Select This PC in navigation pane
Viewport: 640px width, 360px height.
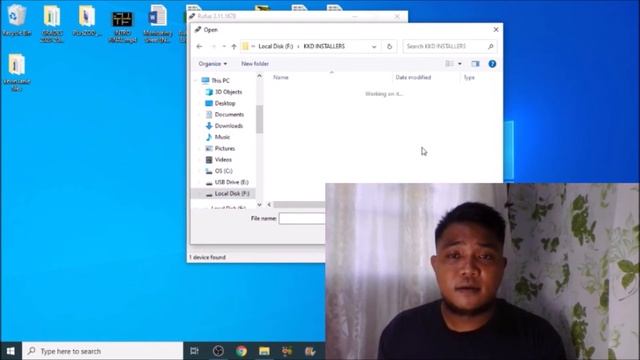220,81
